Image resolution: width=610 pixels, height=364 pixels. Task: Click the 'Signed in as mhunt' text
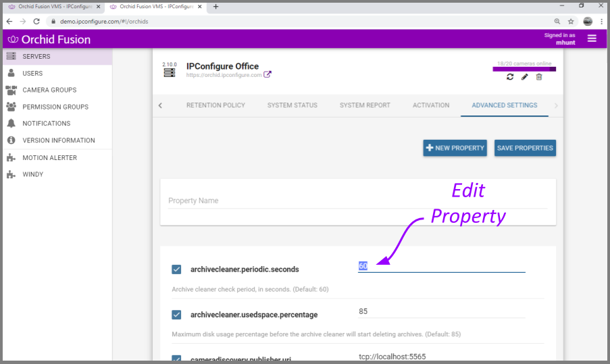pyautogui.click(x=559, y=39)
